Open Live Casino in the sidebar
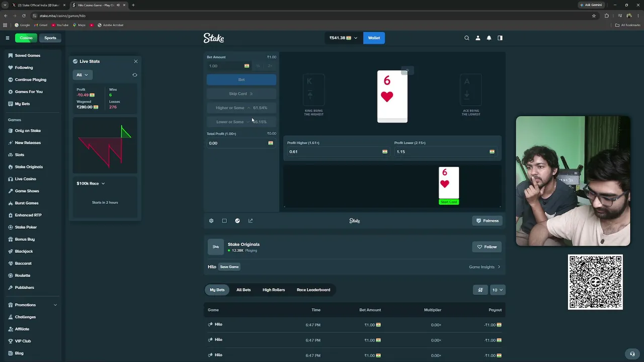 point(25,179)
